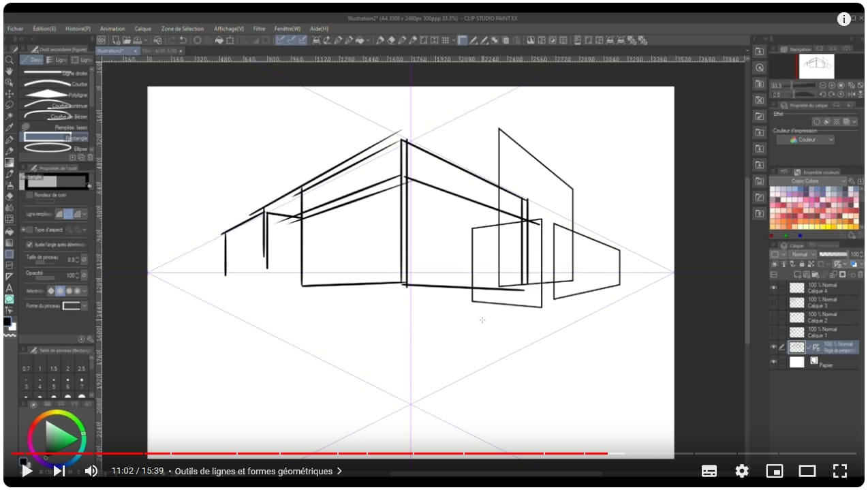Image resolution: width=868 pixels, height=490 pixels.
Task: Open Anticrénelage options dropdown arrow
Action: (x=84, y=291)
